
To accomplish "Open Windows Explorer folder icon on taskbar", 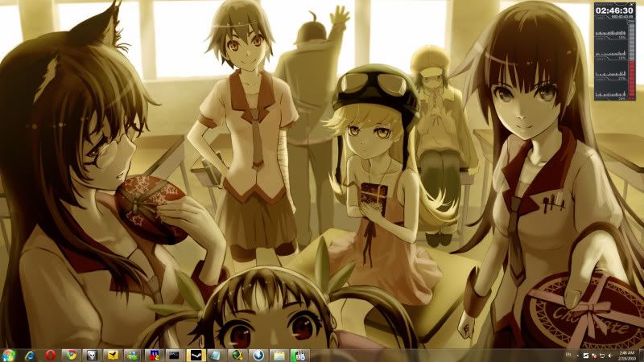I will [x=279, y=356].
